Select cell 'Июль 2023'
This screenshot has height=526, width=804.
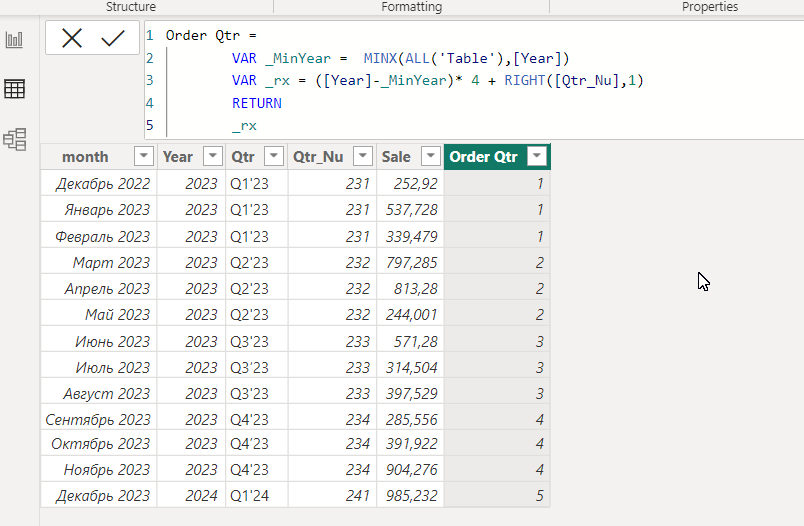pos(99,368)
